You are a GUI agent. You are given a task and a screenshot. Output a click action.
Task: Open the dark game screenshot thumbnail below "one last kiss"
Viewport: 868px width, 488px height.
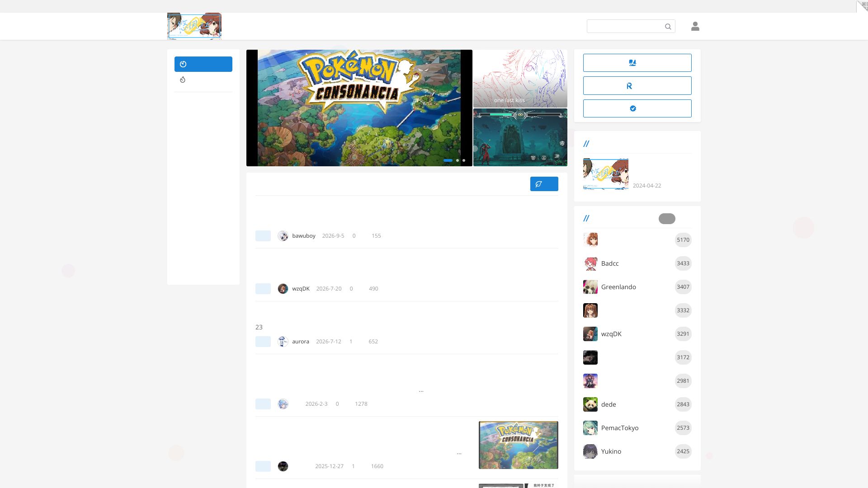520,137
